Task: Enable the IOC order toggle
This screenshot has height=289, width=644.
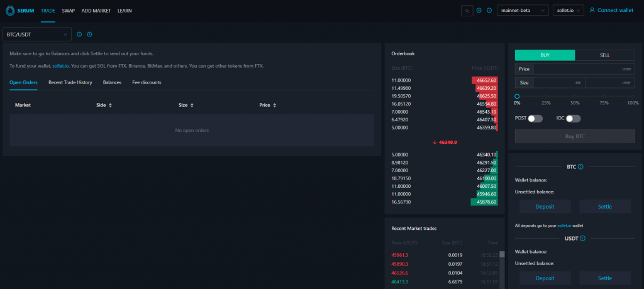Action: pyautogui.click(x=573, y=118)
